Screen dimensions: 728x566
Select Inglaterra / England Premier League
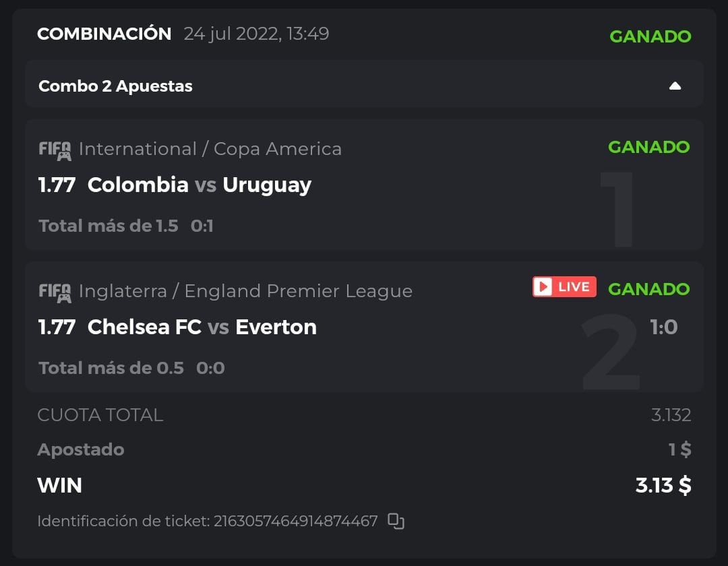(245, 291)
